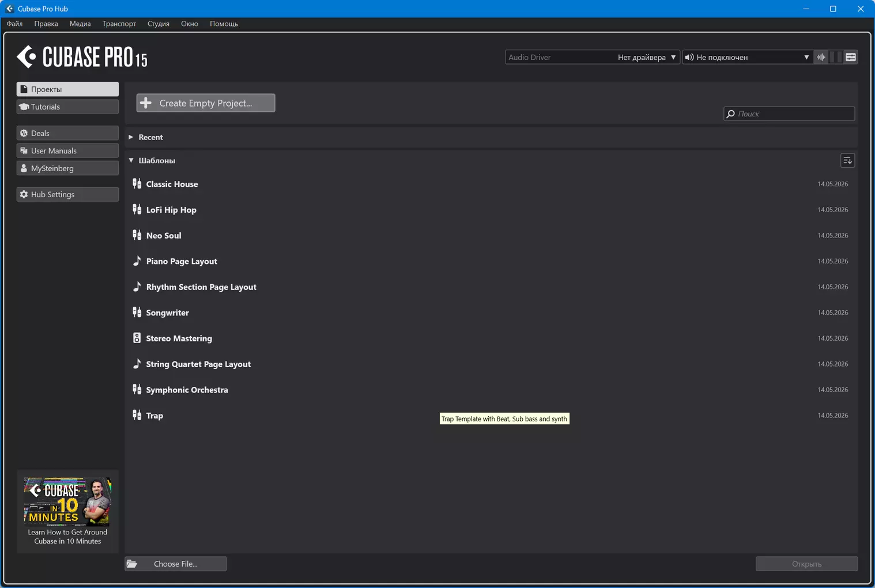Select the Trap template name
875x588 pixels.
tap(154, 416)
